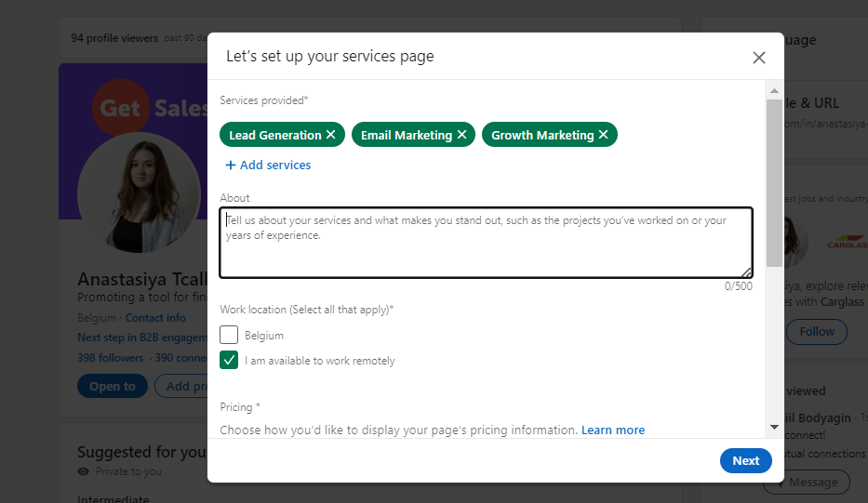This screenshot has height=503, width=868.
Task: Open the Contact info link
Action: pos(155,318)
